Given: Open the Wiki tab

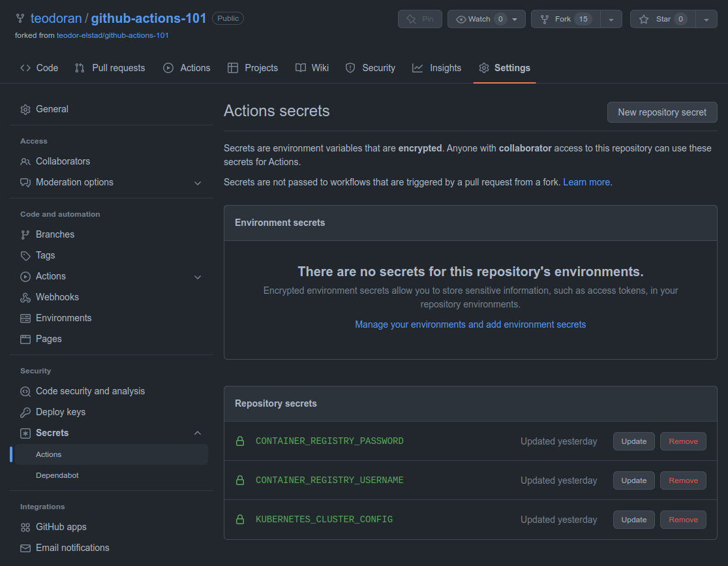Looking at the screenshot, I should point(312,68).
